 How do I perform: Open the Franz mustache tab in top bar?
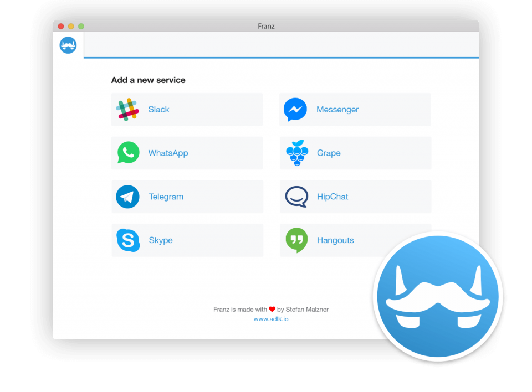coord(68,45)
